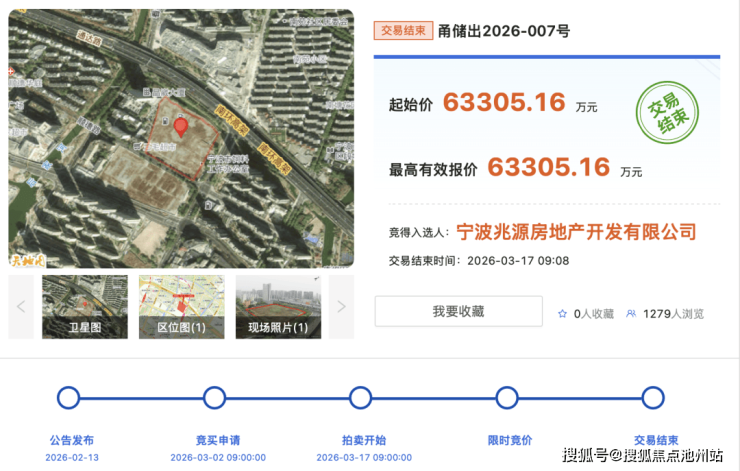
Task: Click the title 甬储出2026-007号
Action: pyautogui.click(x=504, y=30)
